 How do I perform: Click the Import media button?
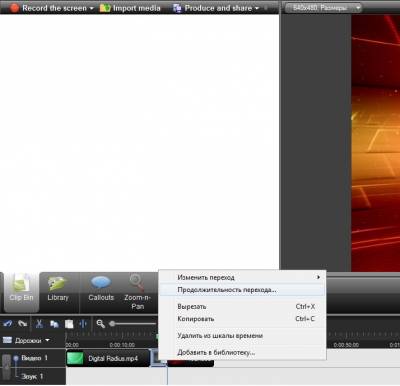[130, 8]
